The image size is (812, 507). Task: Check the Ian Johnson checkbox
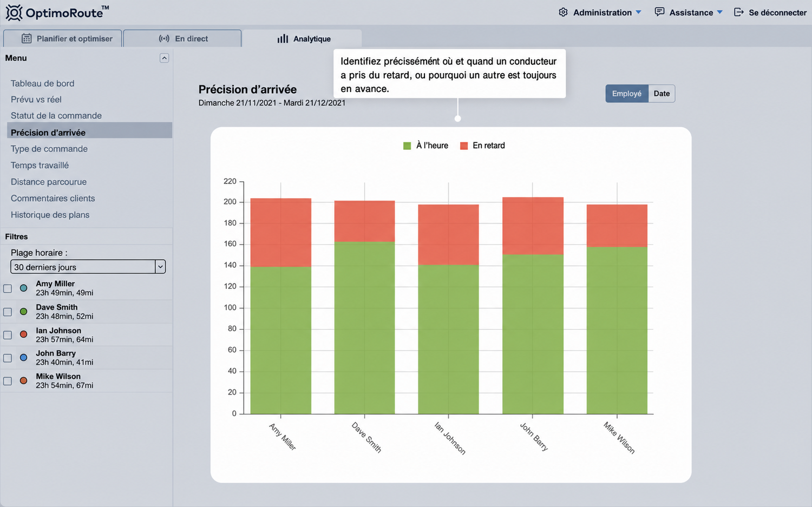point(8,335)
